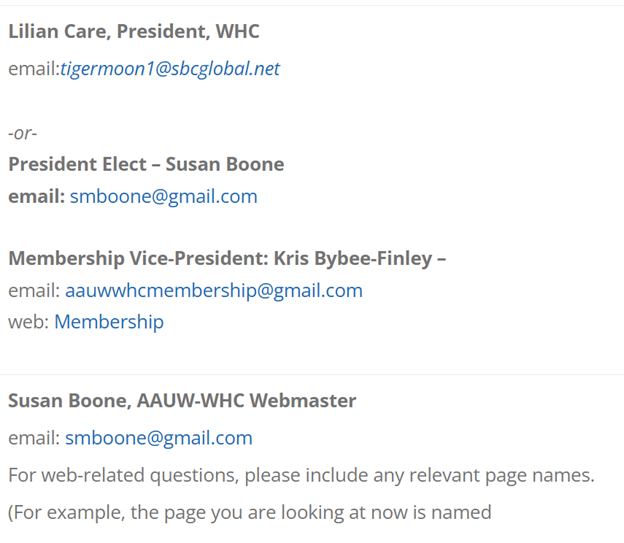
Task: Click the 'email:' label before tigermoon1 address
Action: pyautogui.click(x=34, y=69)
